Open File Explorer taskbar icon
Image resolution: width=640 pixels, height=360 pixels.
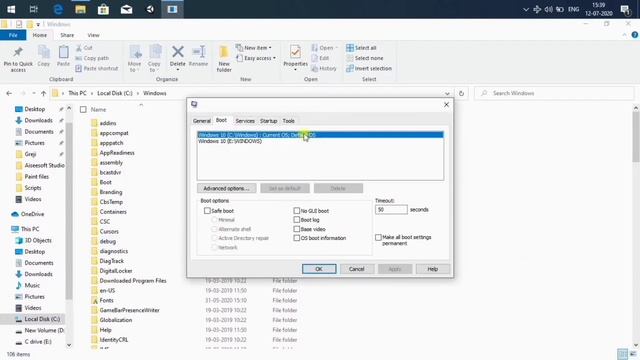[80, 9]
